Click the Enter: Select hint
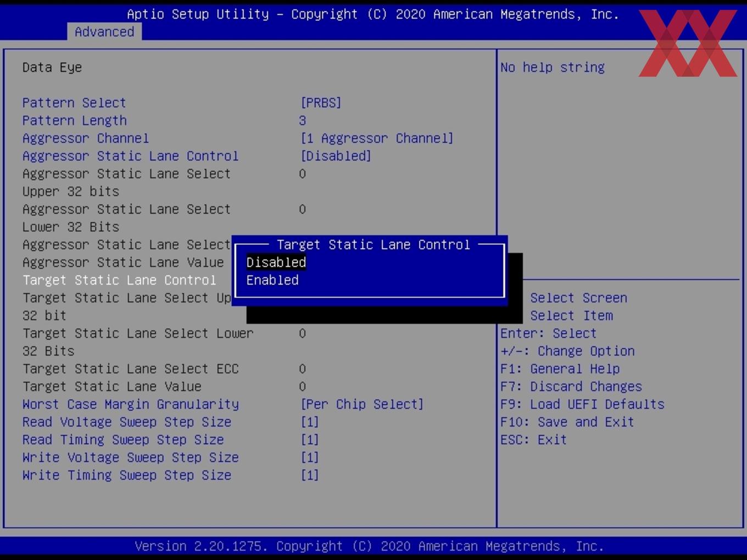 (548, 333)
